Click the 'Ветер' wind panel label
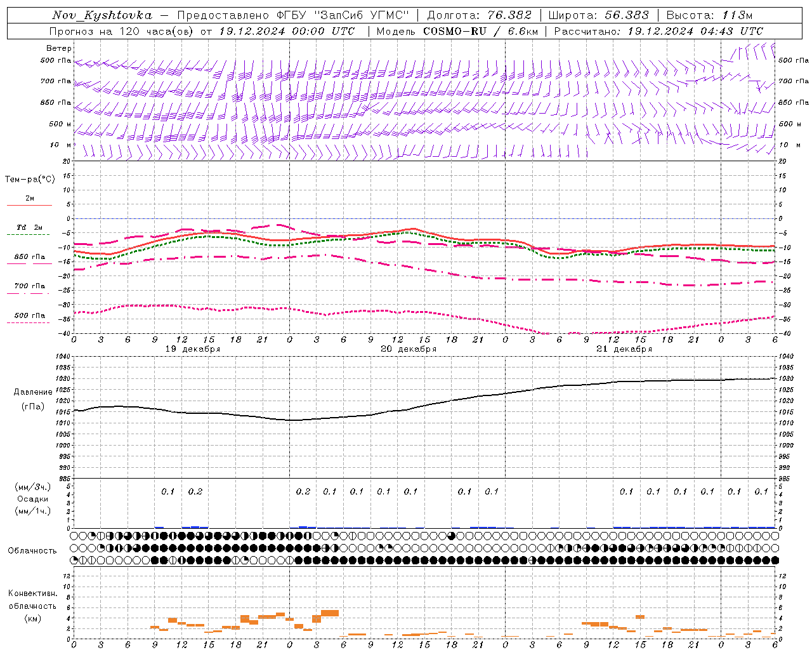Screen dimensions: 812x650 pyautogui.click(x=59, y=48)
